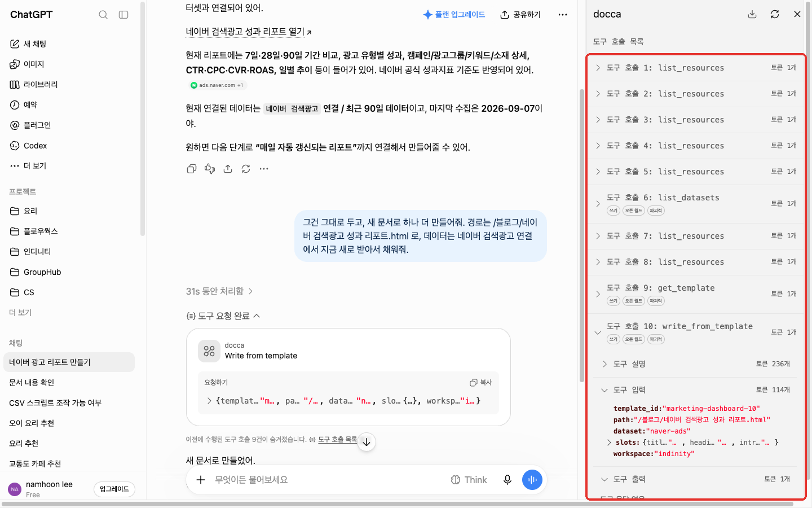Click 플랜 업그레이드 in header

tap(454, 15)
